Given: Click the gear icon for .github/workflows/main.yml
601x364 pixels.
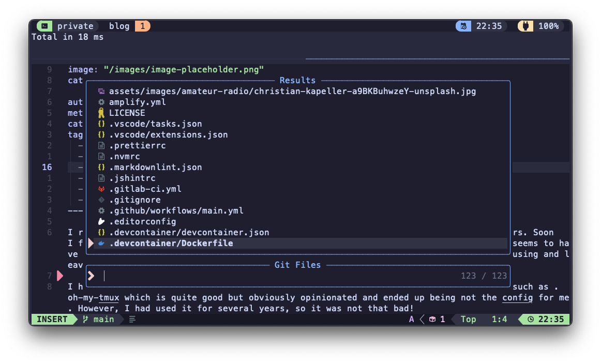Looking at the screenshot, I should (101, 211).
